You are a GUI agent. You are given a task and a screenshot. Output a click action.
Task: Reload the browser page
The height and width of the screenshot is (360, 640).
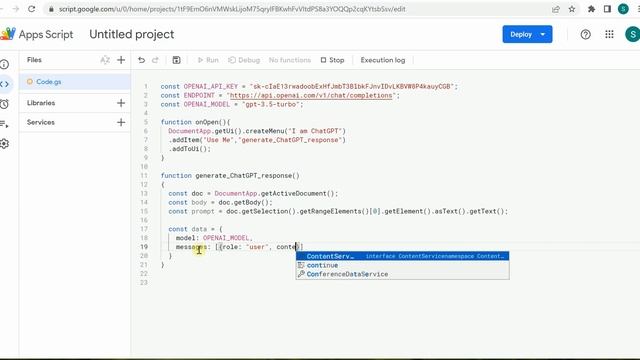tap(31, 9)
